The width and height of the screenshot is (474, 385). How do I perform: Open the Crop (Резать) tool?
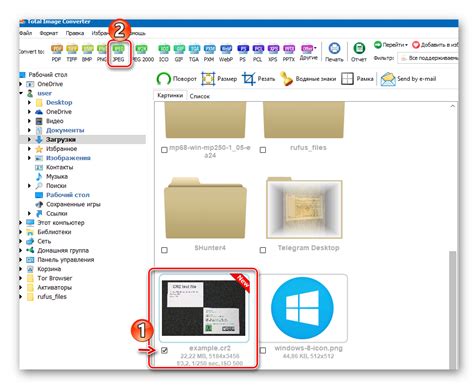[258, 79]
